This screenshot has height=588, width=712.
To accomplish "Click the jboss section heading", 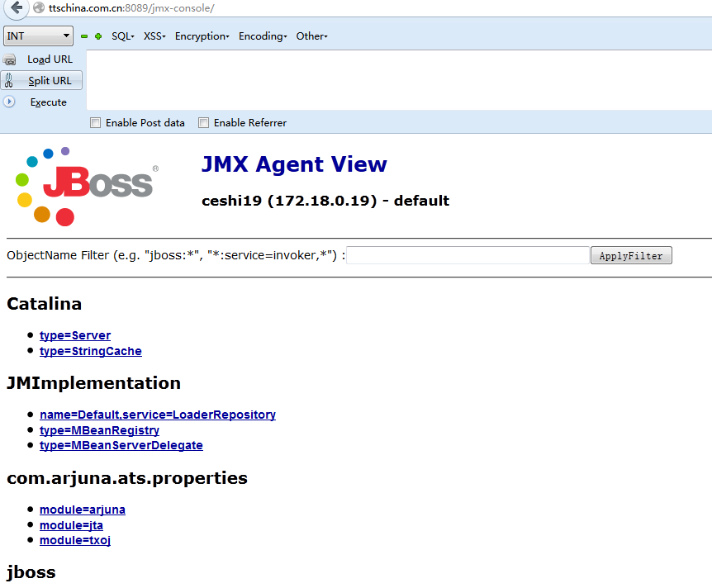I will click(31, 572).
